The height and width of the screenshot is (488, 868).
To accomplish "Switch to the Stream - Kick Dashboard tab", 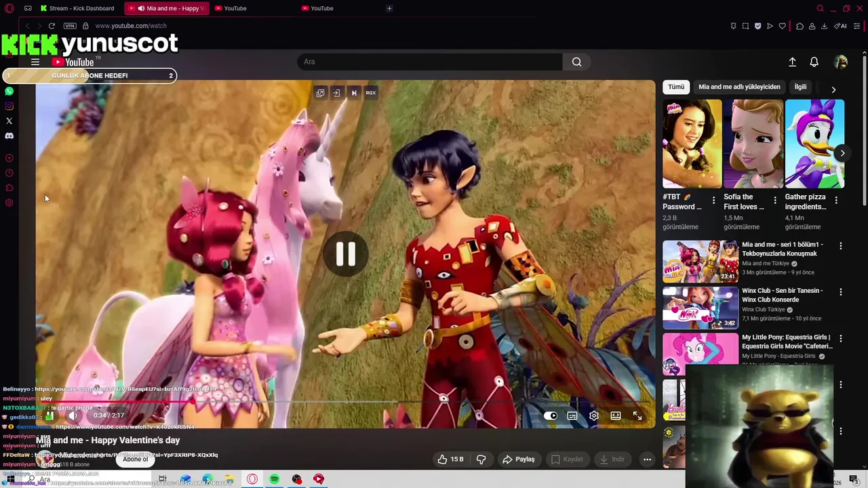I will [x=78, y=8].
